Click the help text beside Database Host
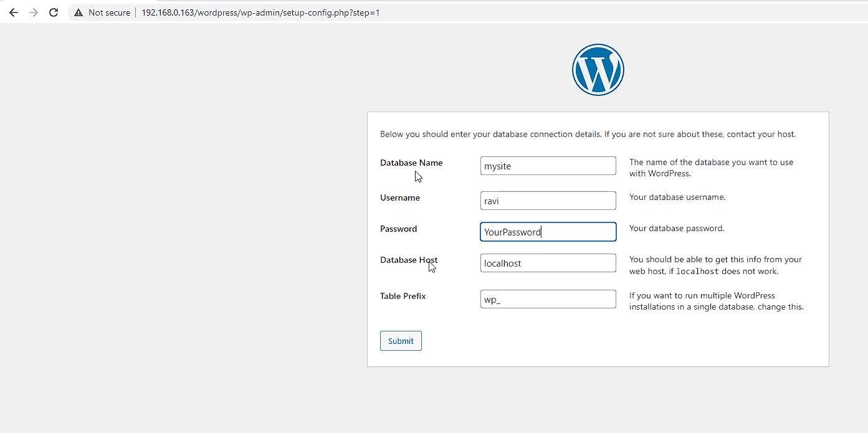This screenshot has height=433, width=868. click(x=715, y=265)
